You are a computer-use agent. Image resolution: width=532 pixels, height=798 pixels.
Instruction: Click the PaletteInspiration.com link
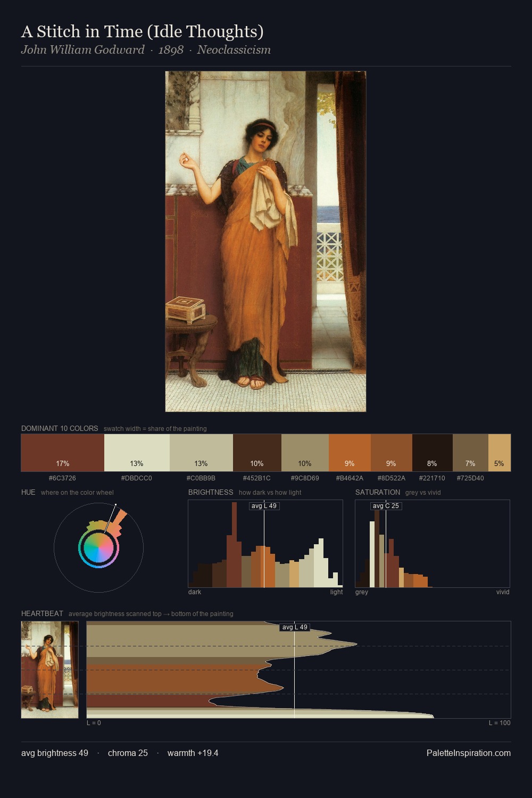[469, 753]
